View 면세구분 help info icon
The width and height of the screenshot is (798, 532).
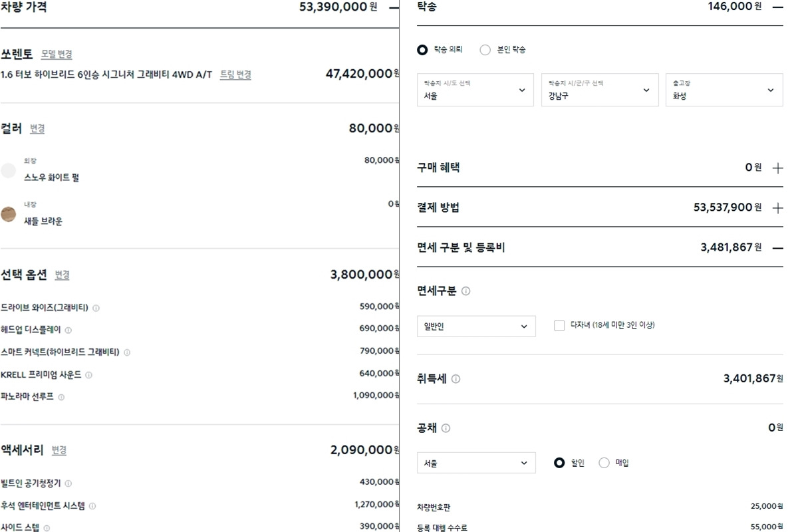(x=467, y=292)
